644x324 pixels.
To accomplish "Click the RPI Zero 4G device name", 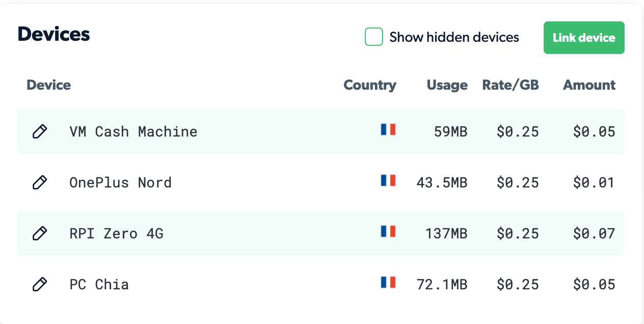I will tap(117, 233).
